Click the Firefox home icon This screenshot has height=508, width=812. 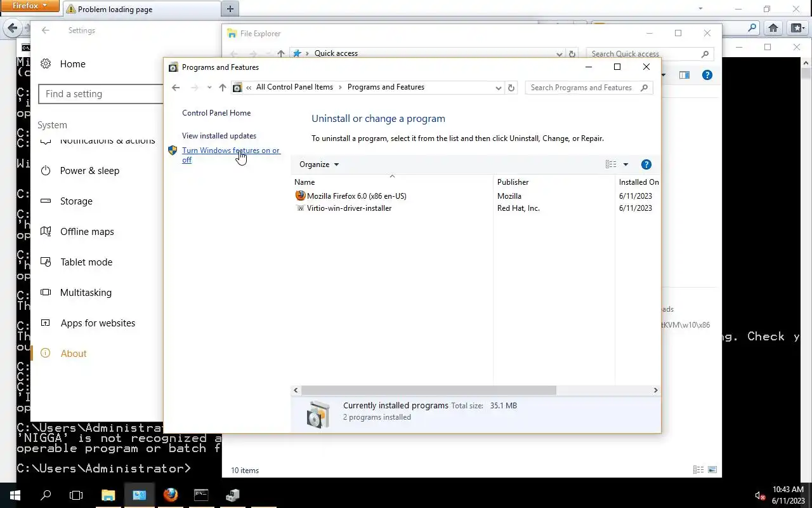[x=773, y=28]
